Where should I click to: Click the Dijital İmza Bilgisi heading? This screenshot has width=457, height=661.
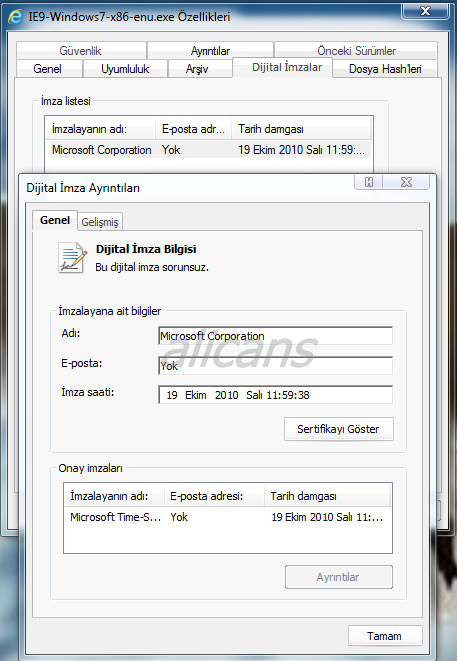coord(146,249)
